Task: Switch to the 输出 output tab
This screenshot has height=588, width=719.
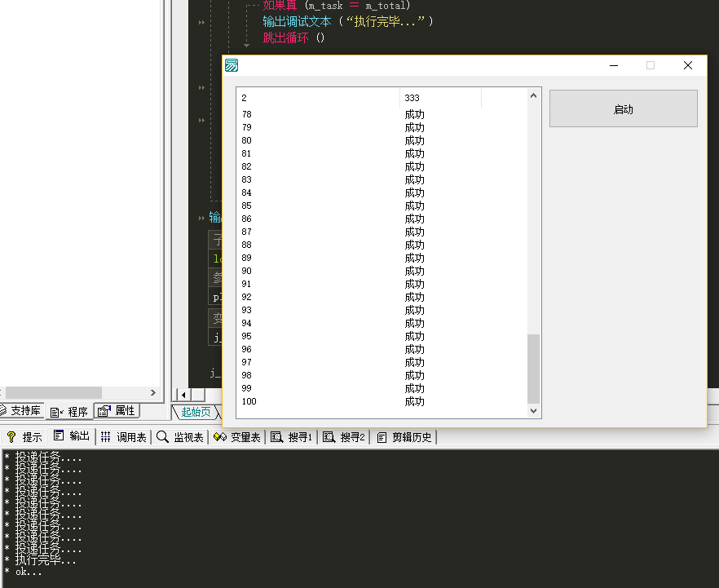Action: 72,436
